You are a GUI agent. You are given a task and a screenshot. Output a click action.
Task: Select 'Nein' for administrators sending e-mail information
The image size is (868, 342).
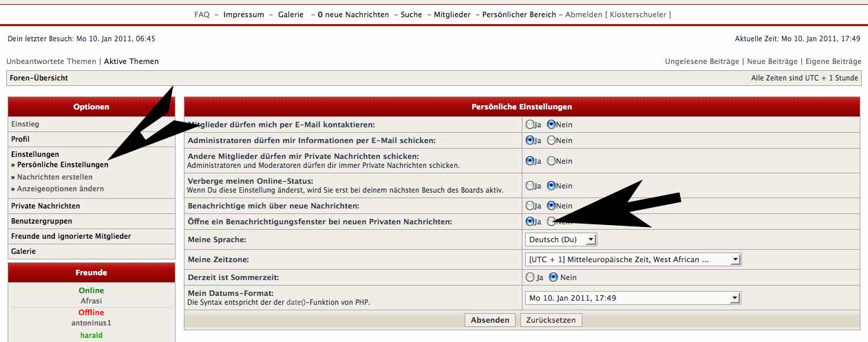pyautogui.click(x=551, y=140)
